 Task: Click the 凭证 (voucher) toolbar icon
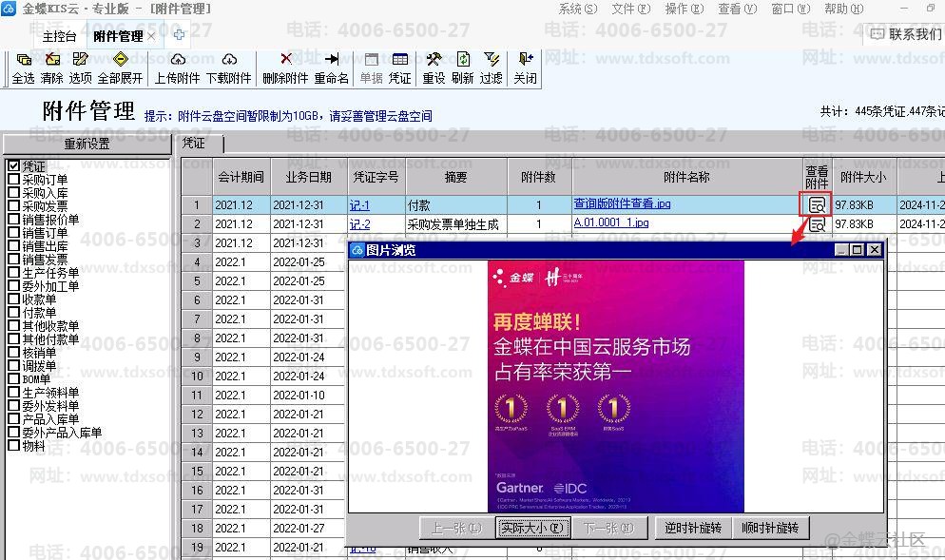coord(399,59)
